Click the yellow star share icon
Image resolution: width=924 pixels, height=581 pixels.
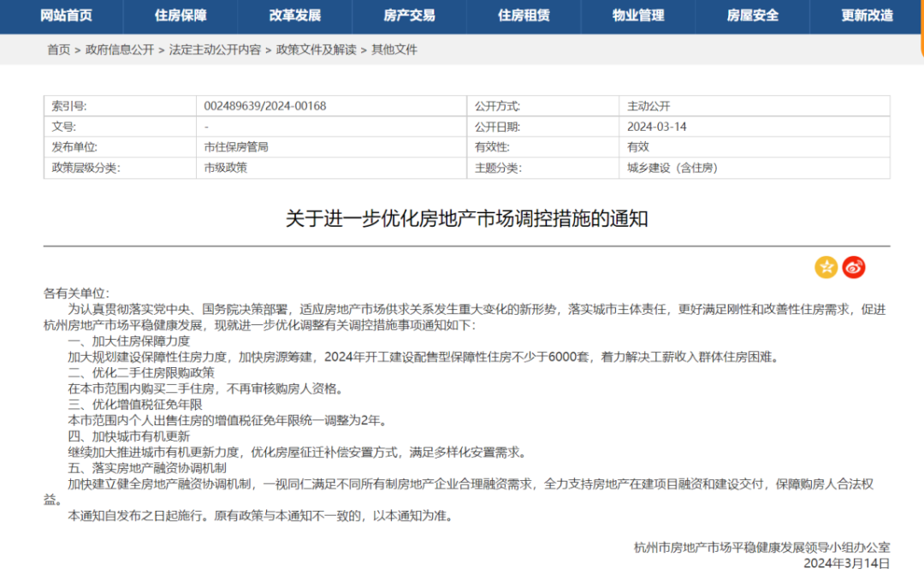click(826, 268)
